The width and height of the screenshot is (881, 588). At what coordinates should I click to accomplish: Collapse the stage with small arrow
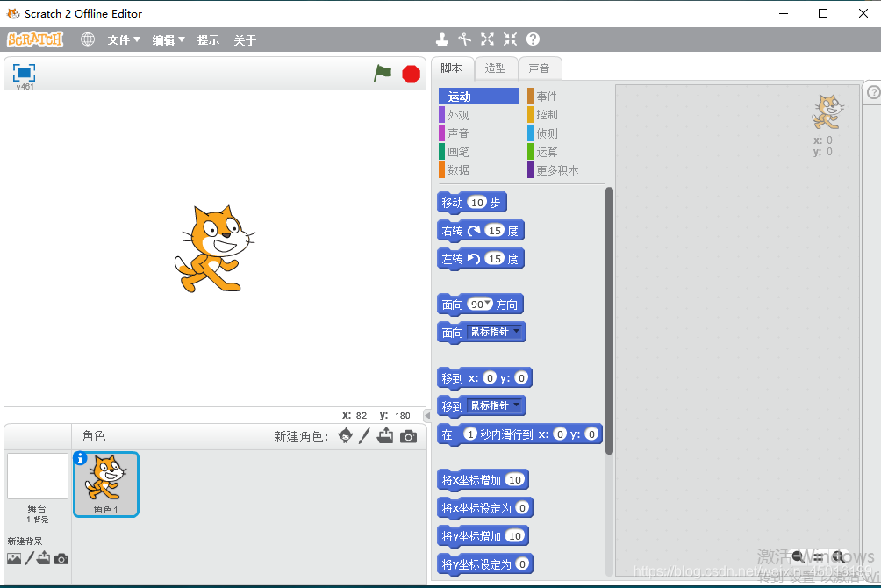tap(427, 416)
